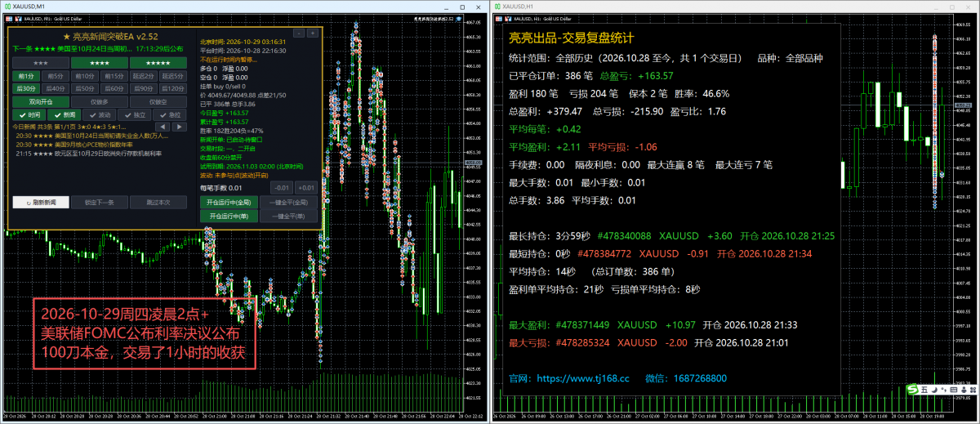Click 跳过本次 button

click(x=158, y=202)
